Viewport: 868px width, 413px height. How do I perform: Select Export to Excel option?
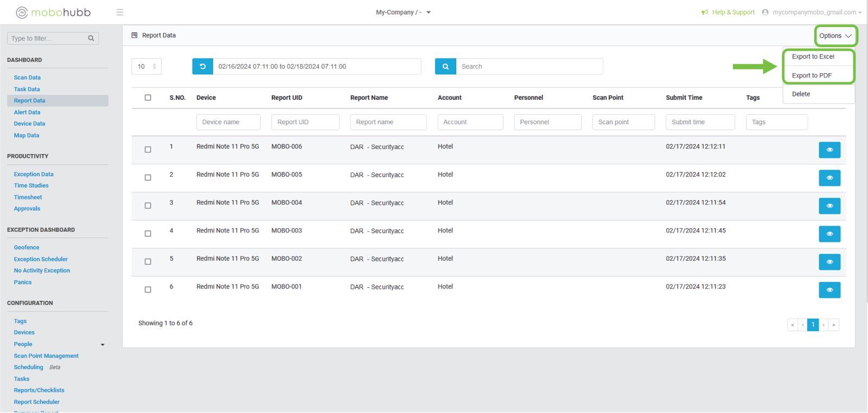coord(813,57)
